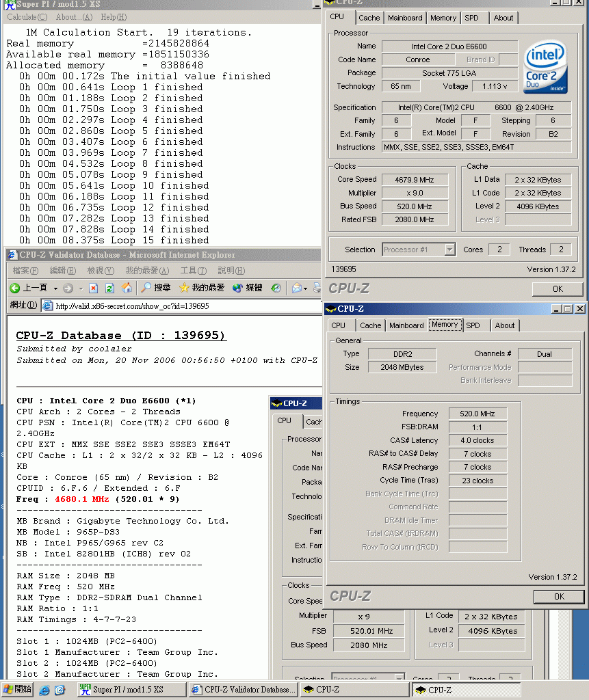Open the forward-history dropdown arrow

coord(81,289)
